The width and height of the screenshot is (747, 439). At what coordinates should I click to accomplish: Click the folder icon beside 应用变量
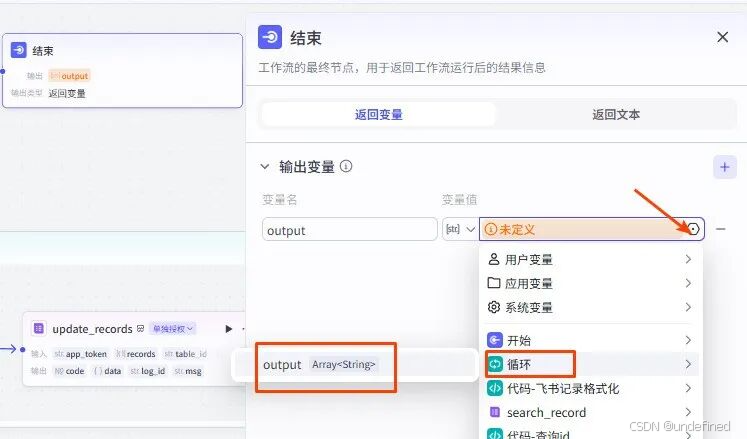(x=494, y=283)
